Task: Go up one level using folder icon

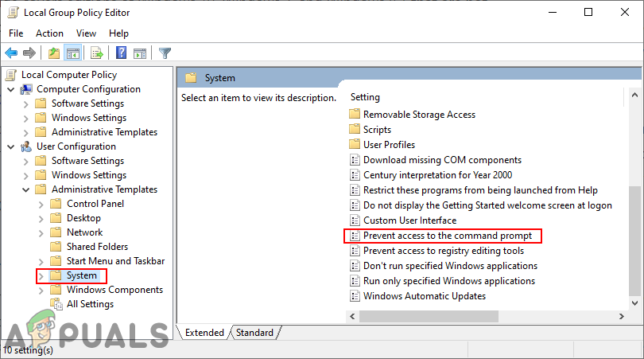Action: coord(53,53)
